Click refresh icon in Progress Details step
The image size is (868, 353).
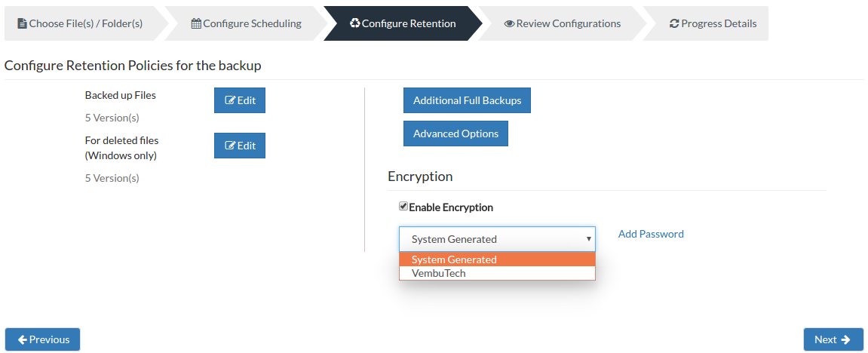point(674,24)
